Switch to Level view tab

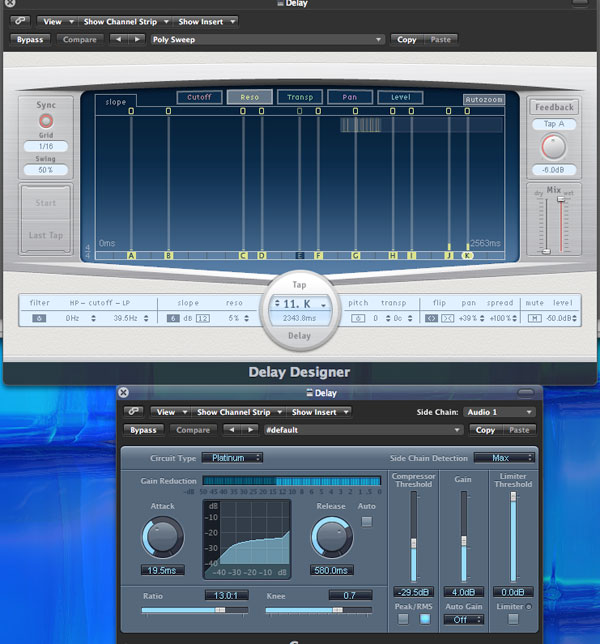click(x=400, y=97)
